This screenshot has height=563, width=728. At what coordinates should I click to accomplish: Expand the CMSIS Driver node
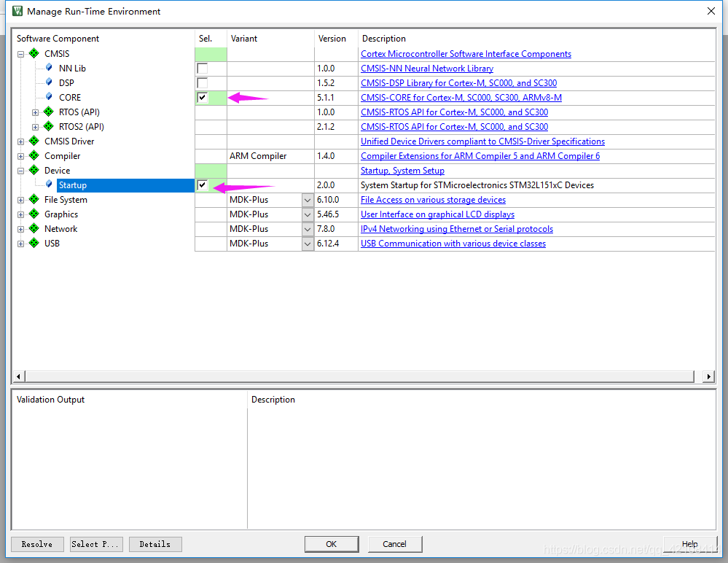point(21,141)
